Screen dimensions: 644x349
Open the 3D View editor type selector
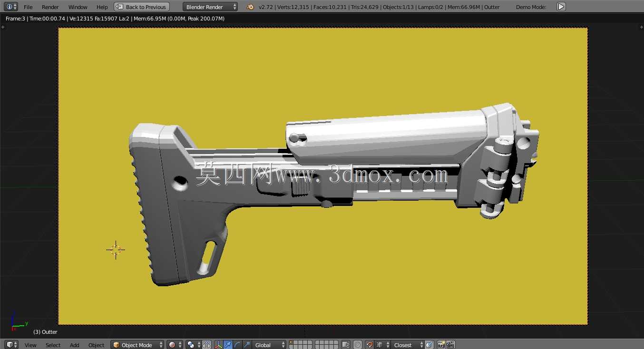tap(11, 345)
